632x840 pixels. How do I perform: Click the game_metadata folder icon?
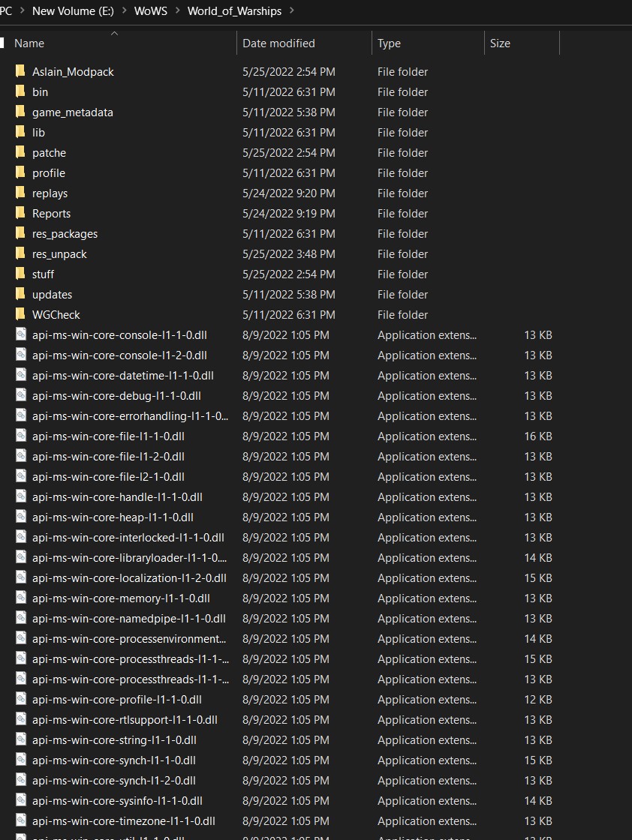pos(20,112)
